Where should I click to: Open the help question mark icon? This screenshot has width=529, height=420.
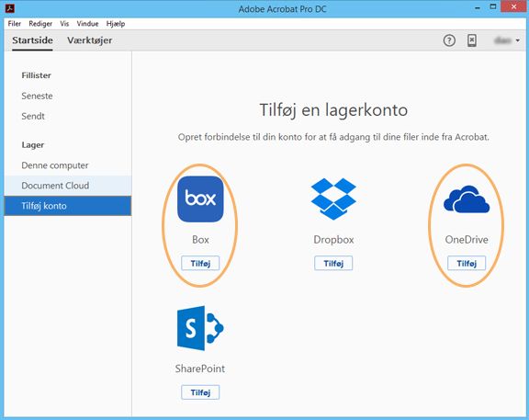pyautogui.click(x=449, y=40)
